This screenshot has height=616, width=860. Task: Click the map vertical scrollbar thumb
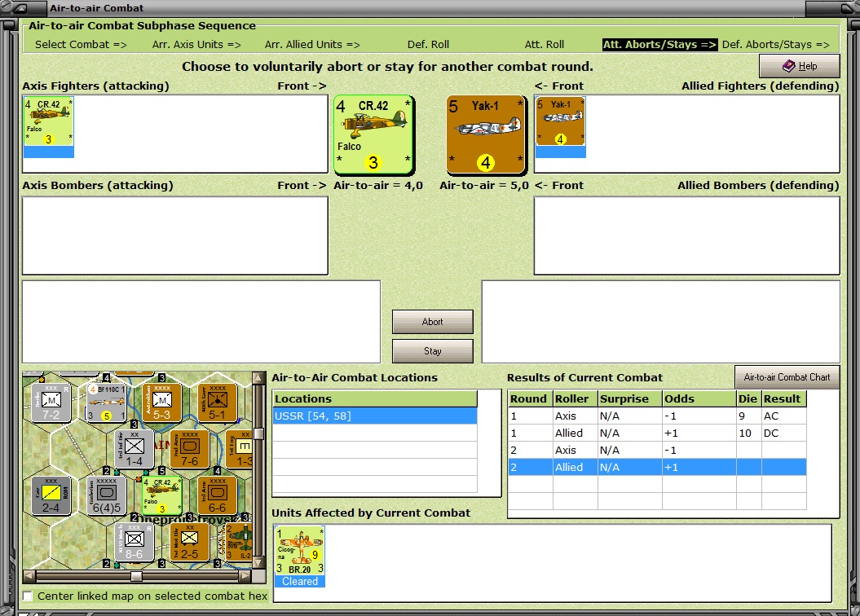pyautogui.click(x=258, y=433)
